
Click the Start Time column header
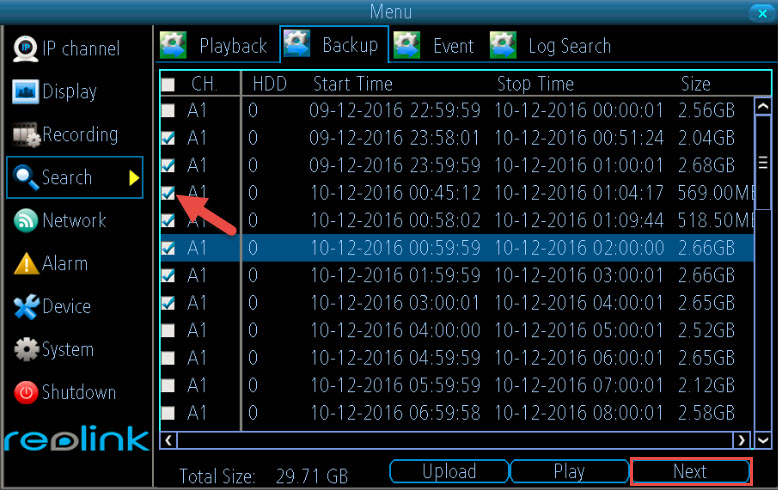353,84
